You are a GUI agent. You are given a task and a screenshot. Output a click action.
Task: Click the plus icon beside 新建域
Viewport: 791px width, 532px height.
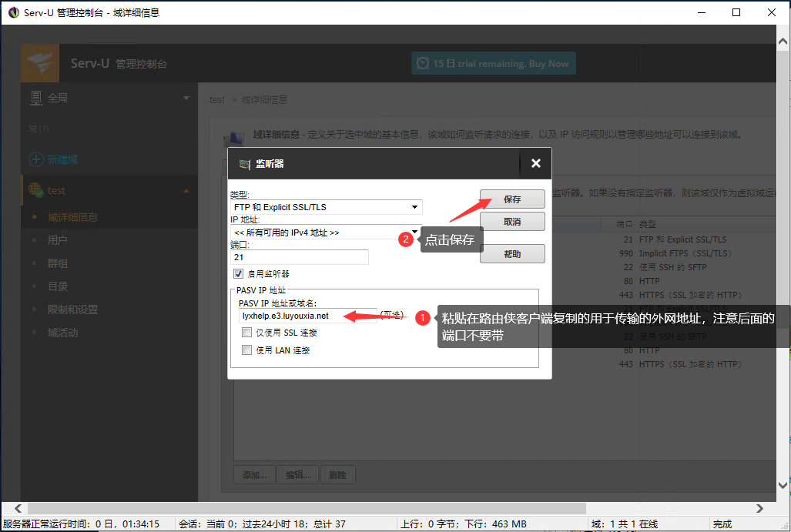tap(37, 159)
